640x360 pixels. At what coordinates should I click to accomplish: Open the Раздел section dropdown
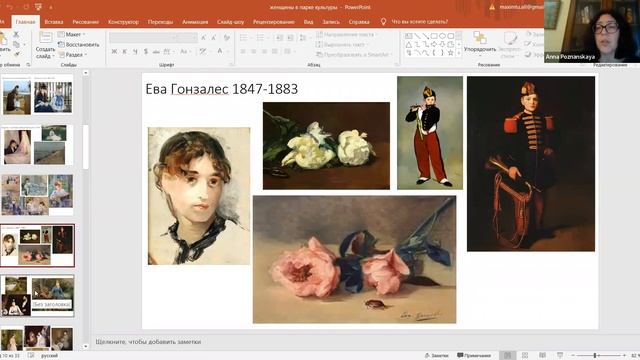(x=72, y=54)
